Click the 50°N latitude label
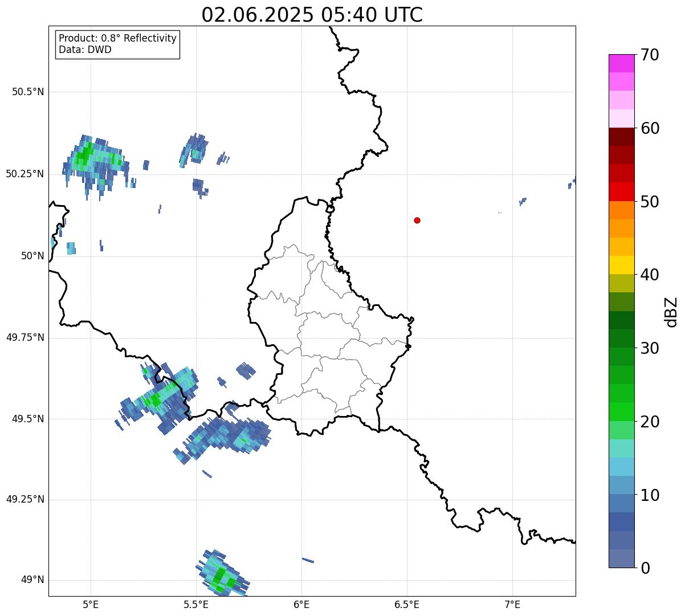Image resolution: width=685 pixels, height=616 pixels. (32, 256)
